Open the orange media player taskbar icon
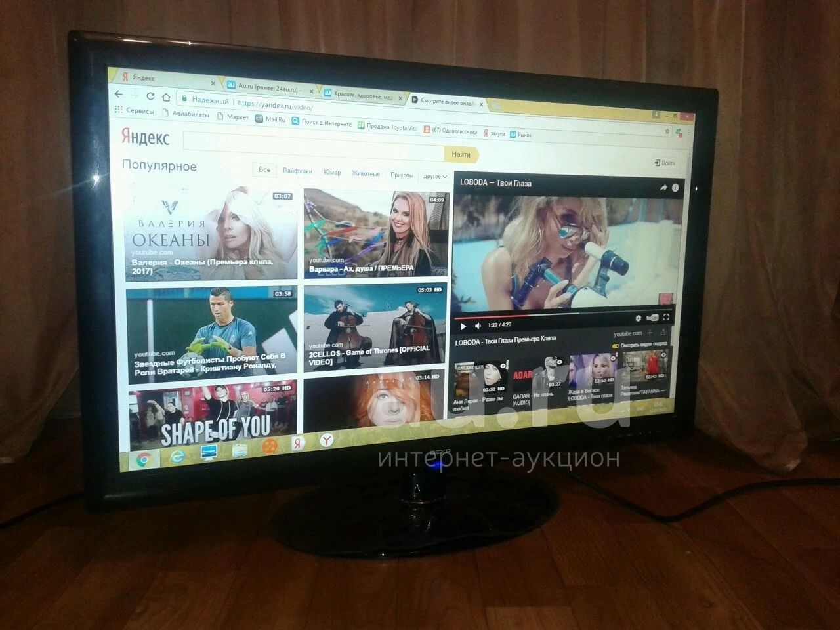The width and height of the screenshot is (840, 630). [270, 447]
